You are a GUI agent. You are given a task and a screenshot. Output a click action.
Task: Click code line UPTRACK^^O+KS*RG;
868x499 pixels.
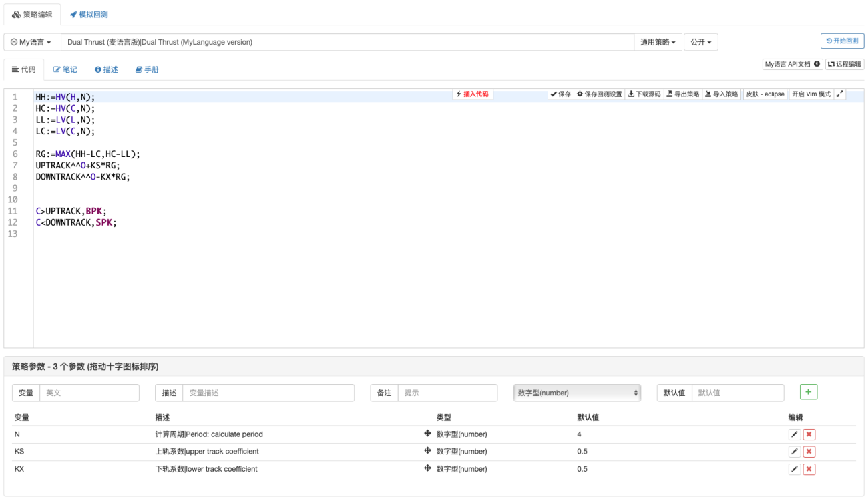click(78, 165)
